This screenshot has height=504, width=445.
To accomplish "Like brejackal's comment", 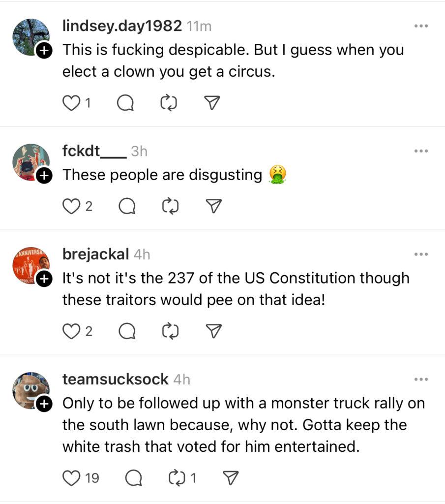I will click(72, 331).
